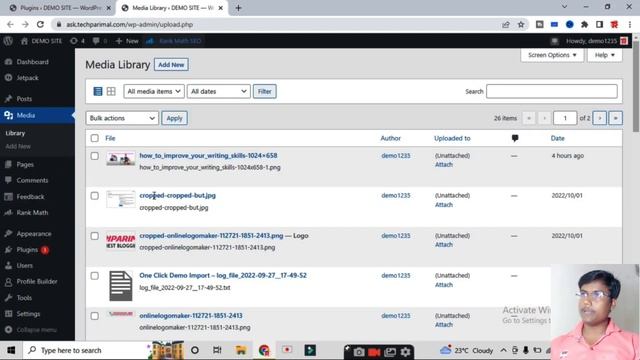Open Bulk actions dropdown
This screenshot has width=640, height=360.
[122, 118]
